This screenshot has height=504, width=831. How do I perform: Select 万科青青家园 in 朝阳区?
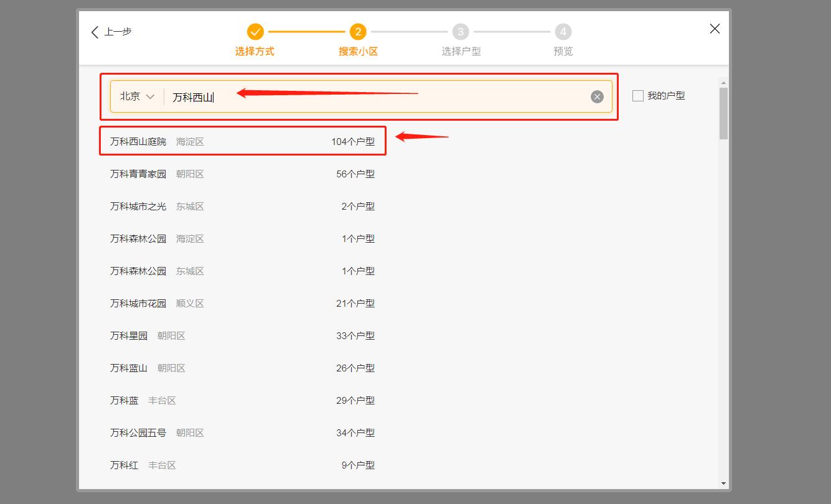[x=243, y=174]
